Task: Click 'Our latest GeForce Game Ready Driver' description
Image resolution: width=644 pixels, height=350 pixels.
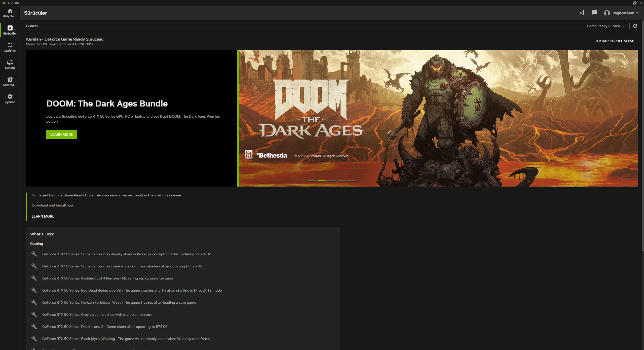Action: (x=107, y=195)
